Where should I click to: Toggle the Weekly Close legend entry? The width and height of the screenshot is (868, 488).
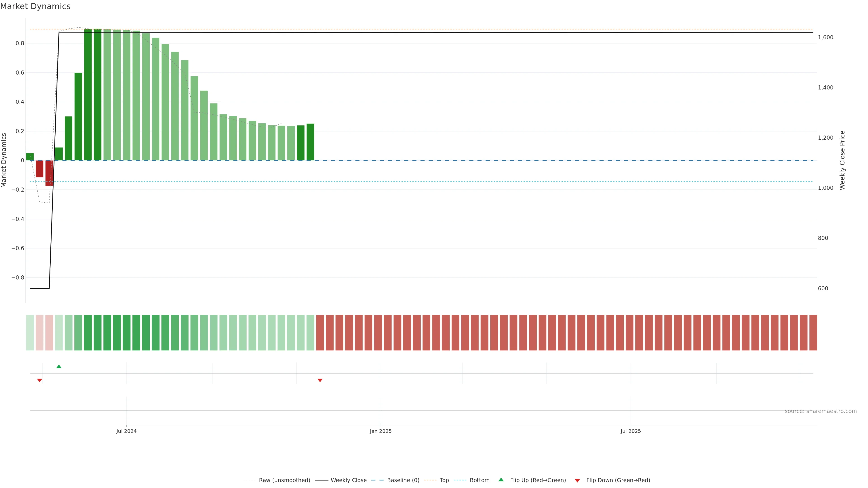click(x=348, y=480)
